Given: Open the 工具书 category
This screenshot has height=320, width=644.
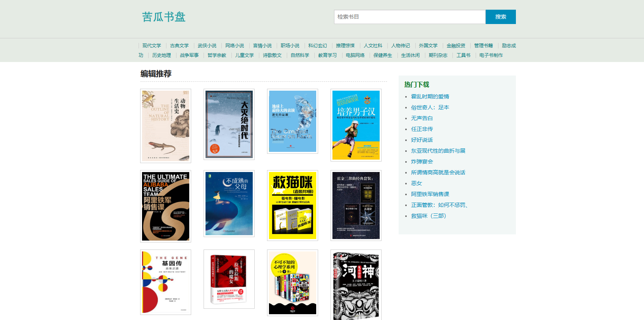Looking at the screenshot, I should click(x=464, y=55).
